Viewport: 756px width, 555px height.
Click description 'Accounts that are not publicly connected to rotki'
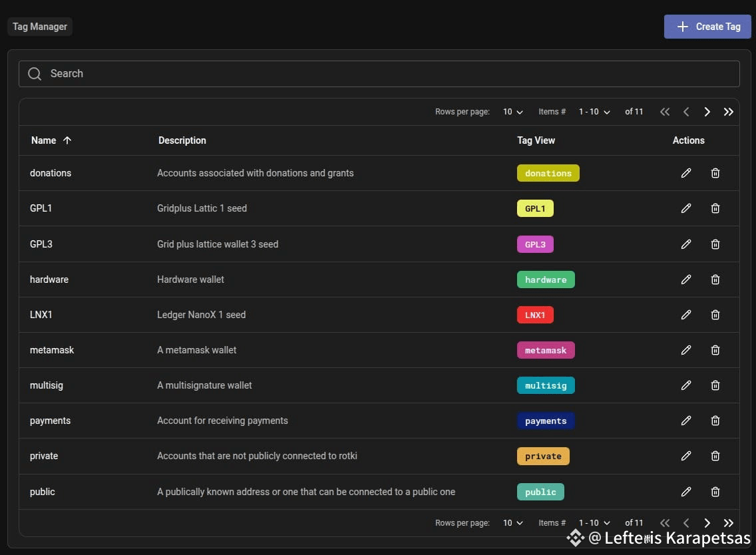[257, 456]
